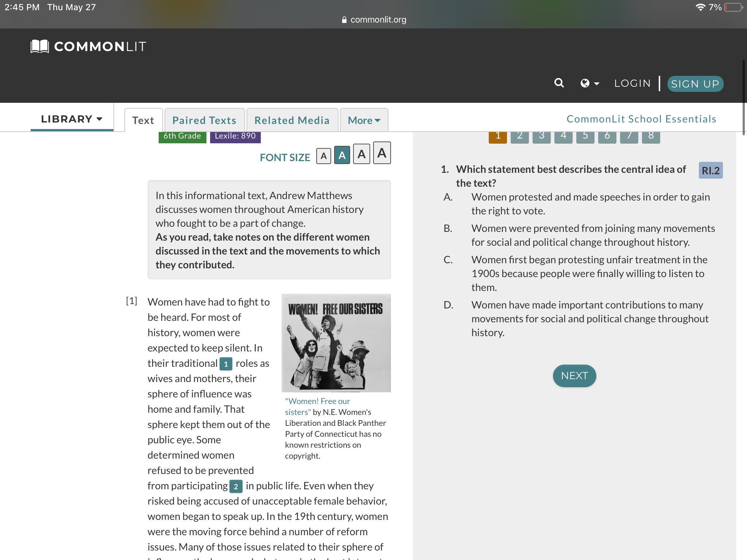Open footnote 2 marker after participating

(236, 486)
